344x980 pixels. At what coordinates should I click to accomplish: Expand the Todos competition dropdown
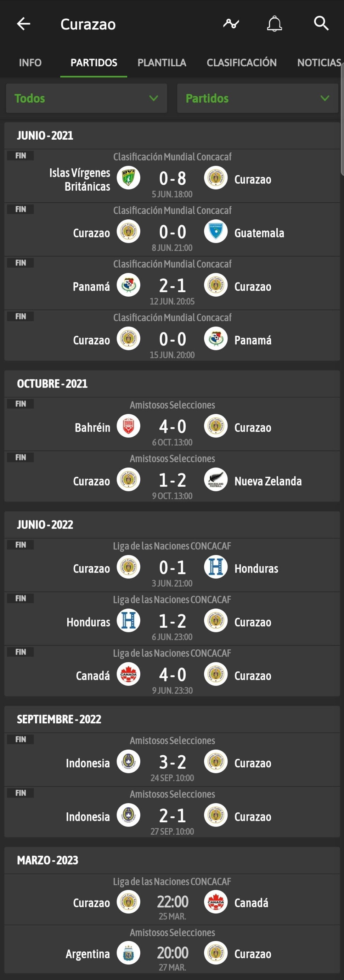86,98
